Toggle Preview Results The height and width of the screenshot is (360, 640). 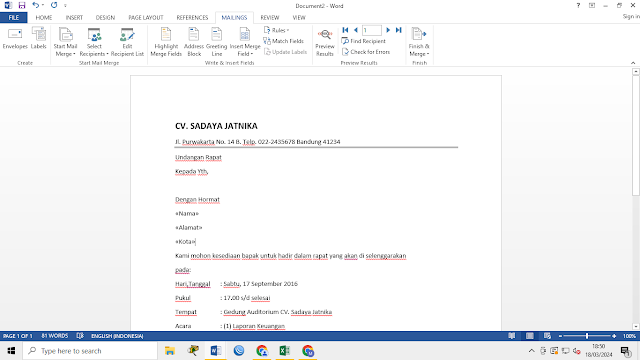325,42
